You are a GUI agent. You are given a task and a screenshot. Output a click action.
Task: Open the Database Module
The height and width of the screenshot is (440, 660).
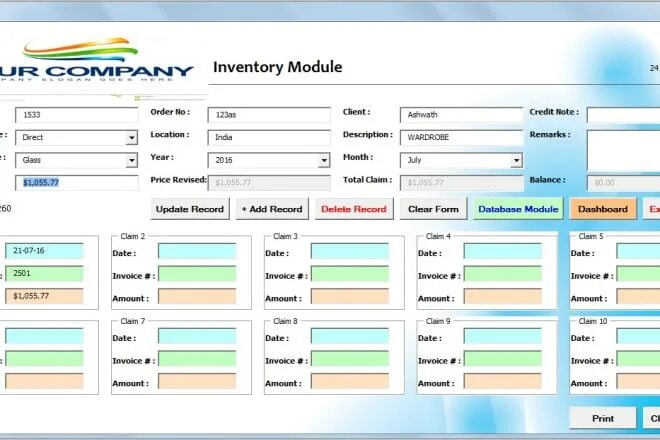click(x=518, y=209)
